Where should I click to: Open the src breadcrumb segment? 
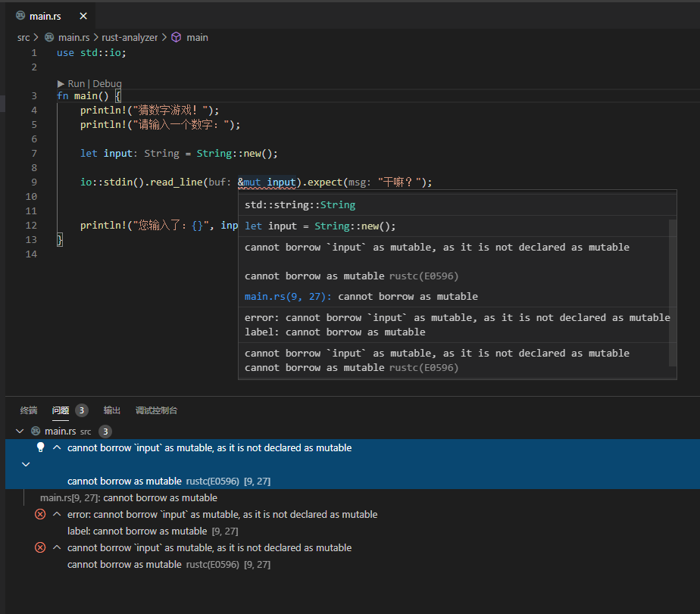click(23, 38)
